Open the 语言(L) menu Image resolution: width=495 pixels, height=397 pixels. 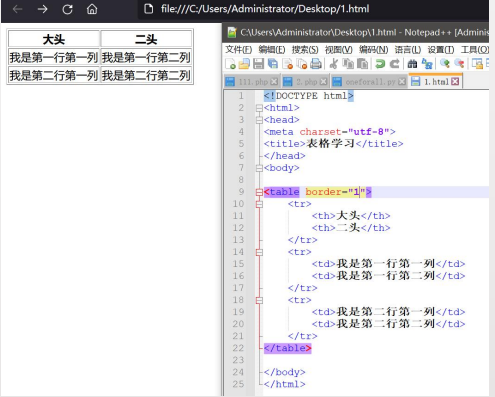[x=408, y=50]
